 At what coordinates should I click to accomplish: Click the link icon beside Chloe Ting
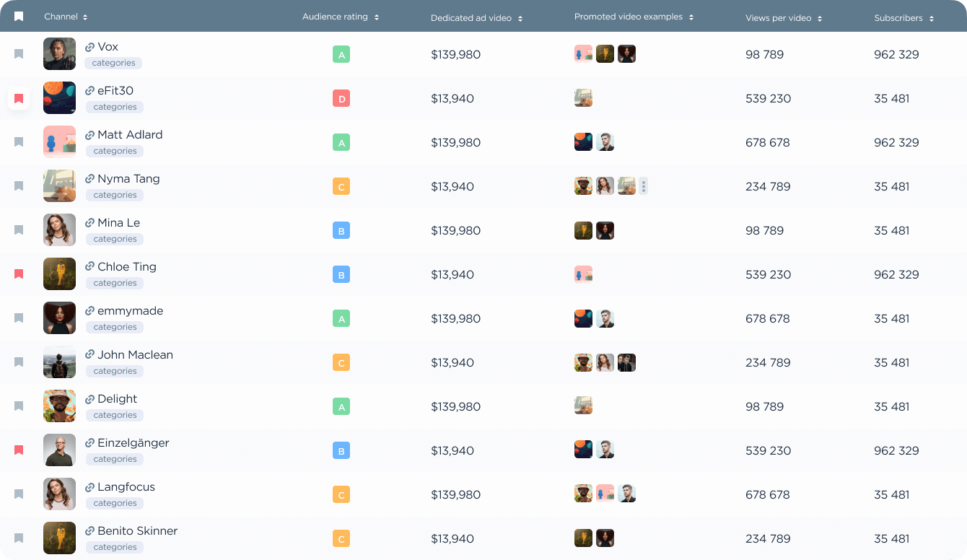tap(89, 266)
